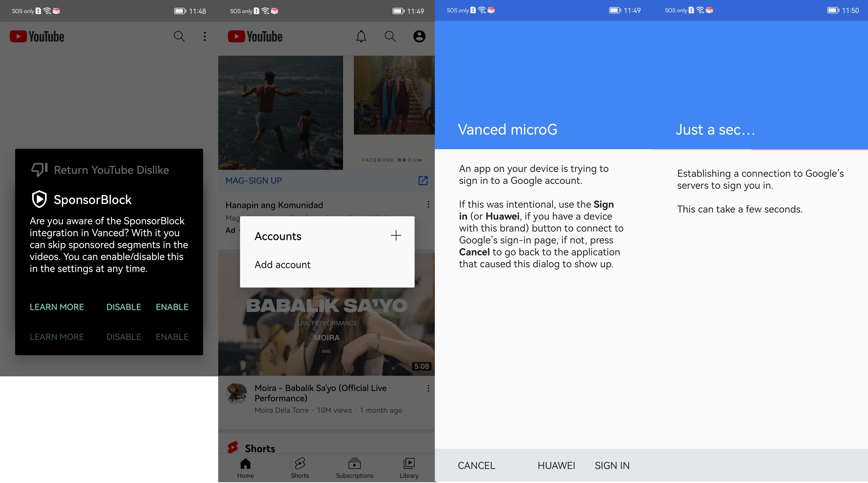Select Add account in Accounts popup
Screen dimensions: 868x483
point(282,265)
